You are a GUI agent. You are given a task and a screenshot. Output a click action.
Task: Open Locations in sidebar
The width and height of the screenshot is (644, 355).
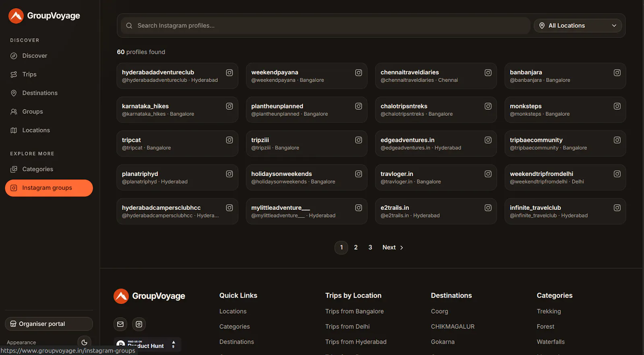[x=49, y=130]
